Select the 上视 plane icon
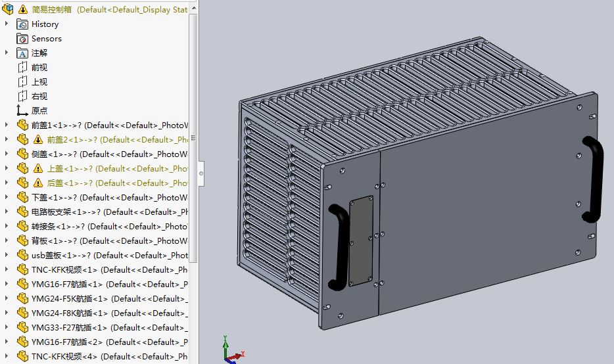The image size is (614, 364). pyautogui.click(x=22, y=82)
